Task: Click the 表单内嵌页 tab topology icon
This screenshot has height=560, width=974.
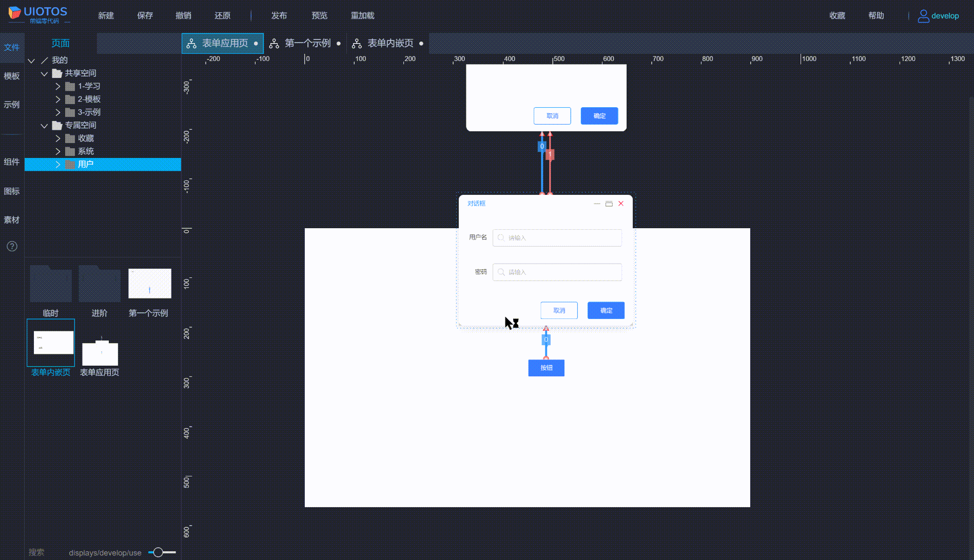Action: click(x=357, y=44)
